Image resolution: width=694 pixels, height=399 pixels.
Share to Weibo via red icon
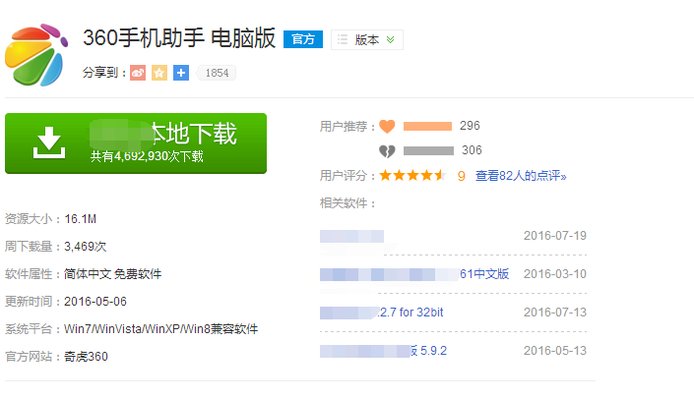138,73
